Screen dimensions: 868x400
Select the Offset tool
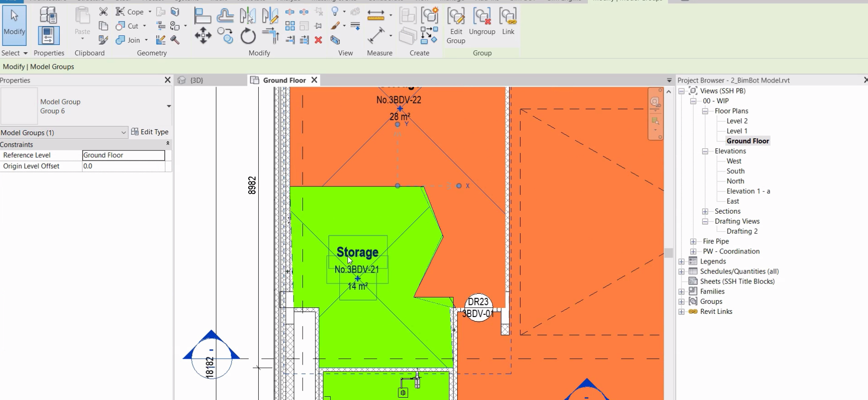(225, 16)
